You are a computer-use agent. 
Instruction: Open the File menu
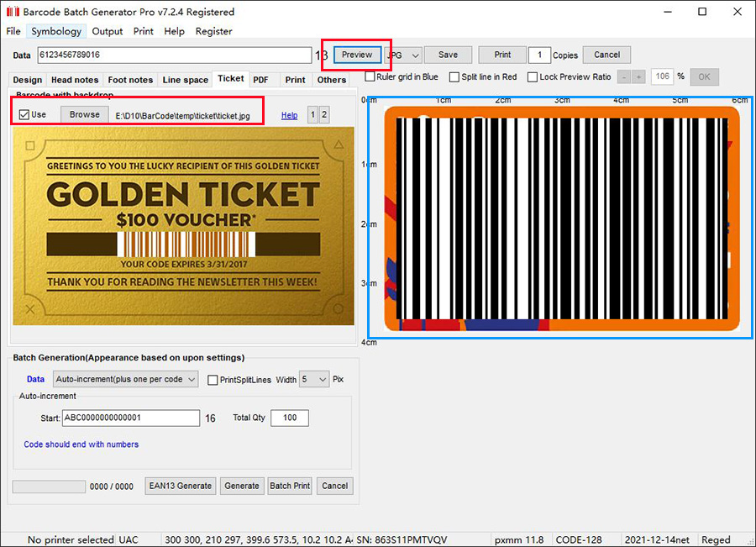point(13,31)
